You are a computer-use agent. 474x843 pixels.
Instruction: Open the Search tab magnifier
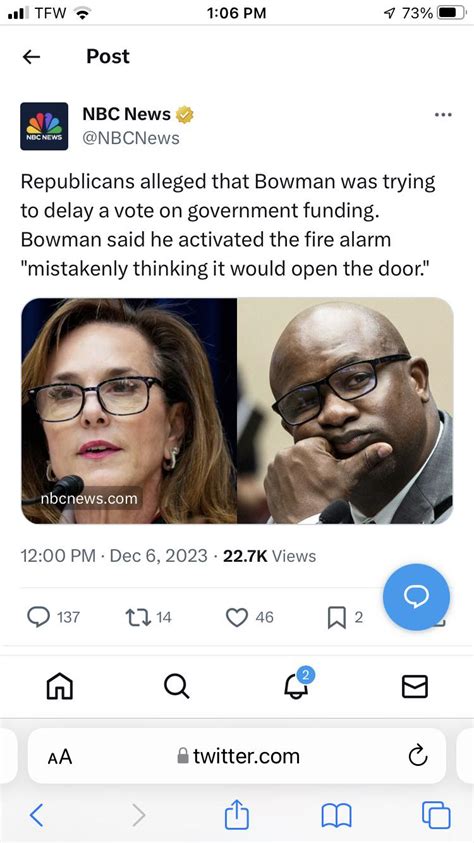click(x=176, y=687)
